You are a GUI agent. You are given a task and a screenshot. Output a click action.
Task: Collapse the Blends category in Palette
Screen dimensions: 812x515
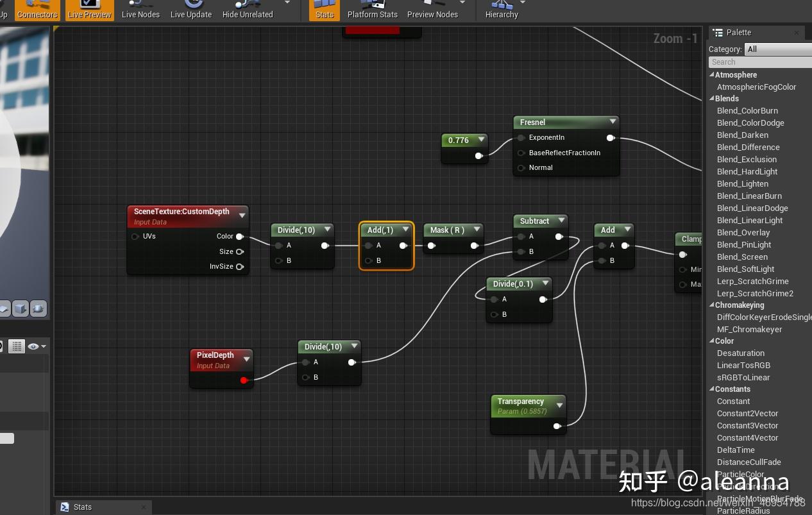coord(712,98)
